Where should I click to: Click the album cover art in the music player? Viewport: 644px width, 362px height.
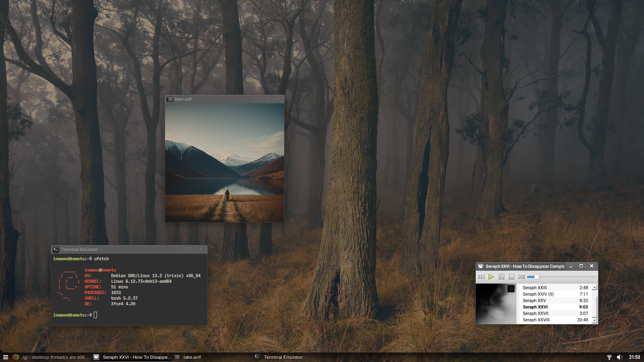496,304
